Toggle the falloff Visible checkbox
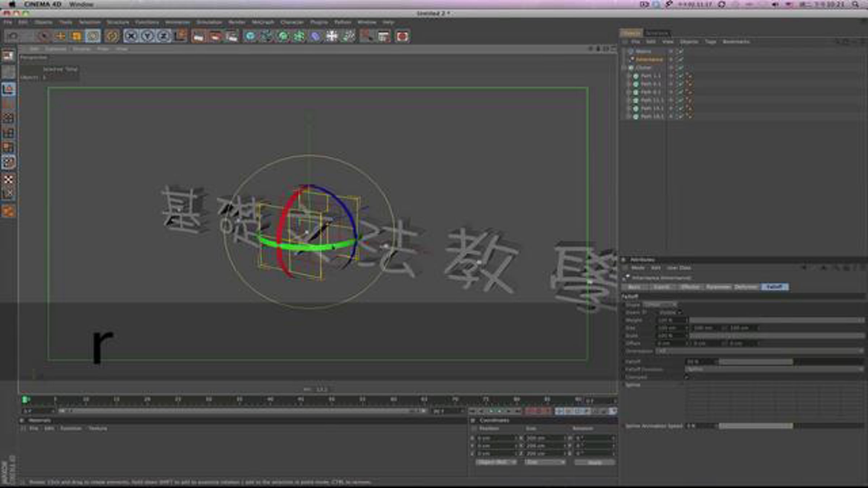Screen dimensions: 868x488 680,312
